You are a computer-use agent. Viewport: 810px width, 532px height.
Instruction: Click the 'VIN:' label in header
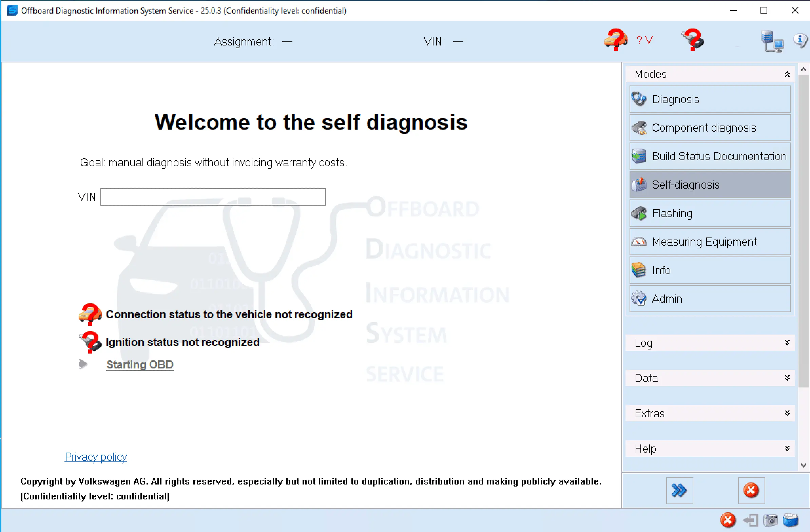click(434, 41)
